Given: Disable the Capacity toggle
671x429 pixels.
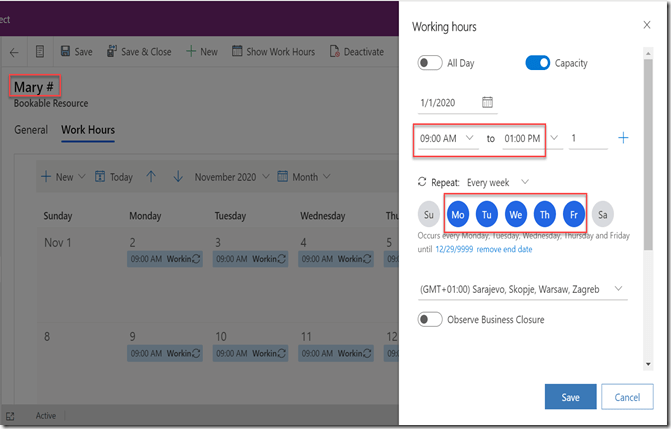Looking at the screenshot, I should tap(537, 63).
